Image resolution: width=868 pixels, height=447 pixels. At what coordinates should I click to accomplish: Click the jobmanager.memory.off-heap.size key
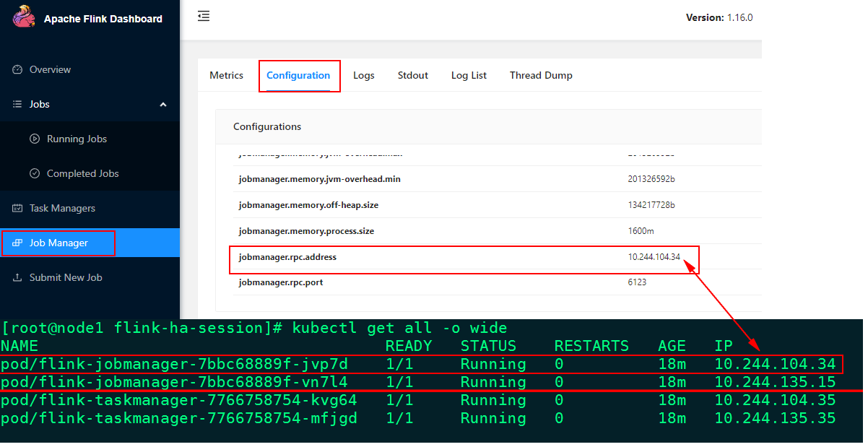coord(308,205)
